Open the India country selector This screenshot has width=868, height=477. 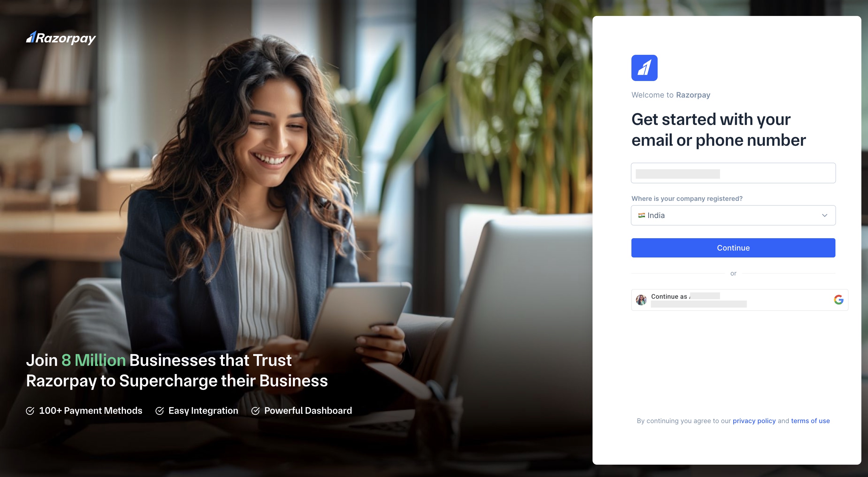pos(733,215)
